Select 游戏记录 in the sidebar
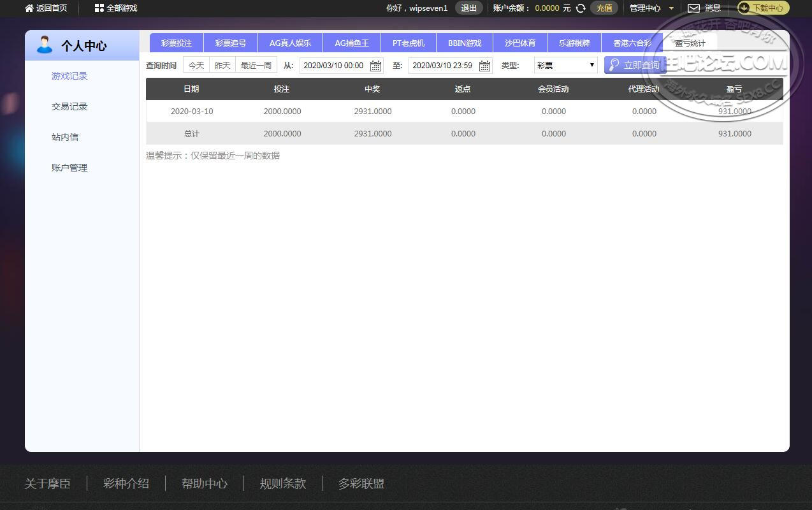This screenshot has width=812, height=510. pyautogui.click(x=69, y=76)
